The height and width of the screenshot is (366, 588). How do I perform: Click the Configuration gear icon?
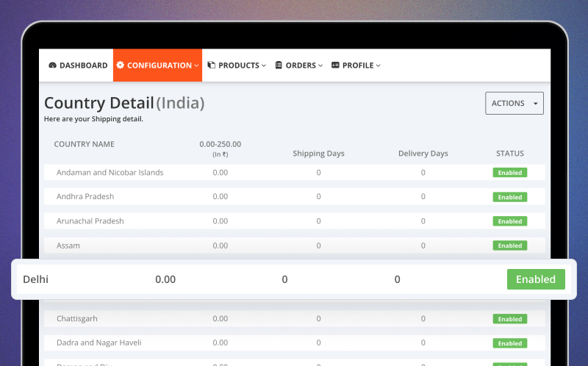(x=120, y=65)
